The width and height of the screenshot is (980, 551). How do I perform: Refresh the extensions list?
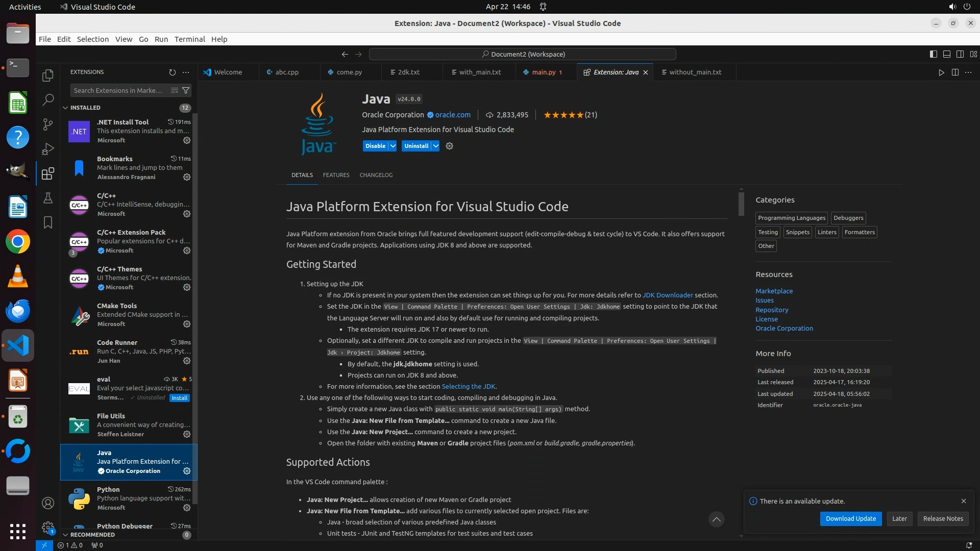(x=172, y=72)
